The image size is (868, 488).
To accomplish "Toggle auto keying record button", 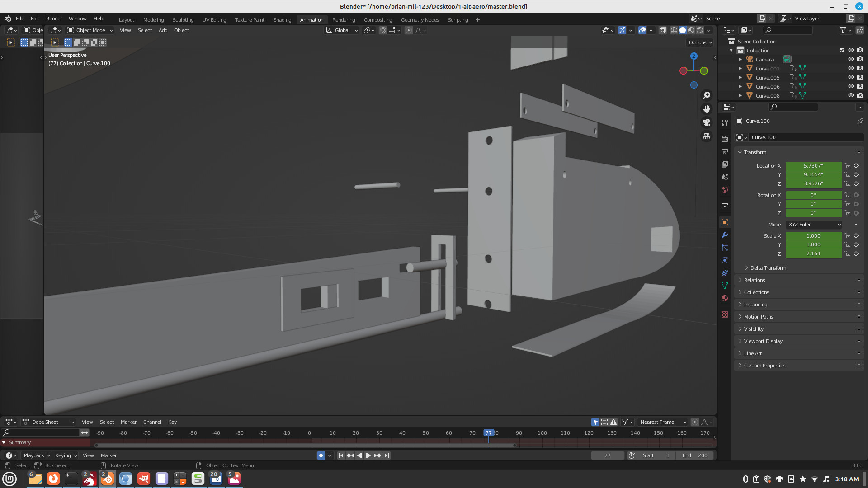I will 321,455.
